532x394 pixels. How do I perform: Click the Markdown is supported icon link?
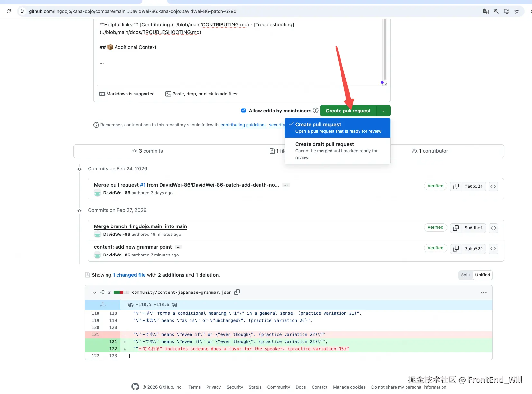(127, 94)
